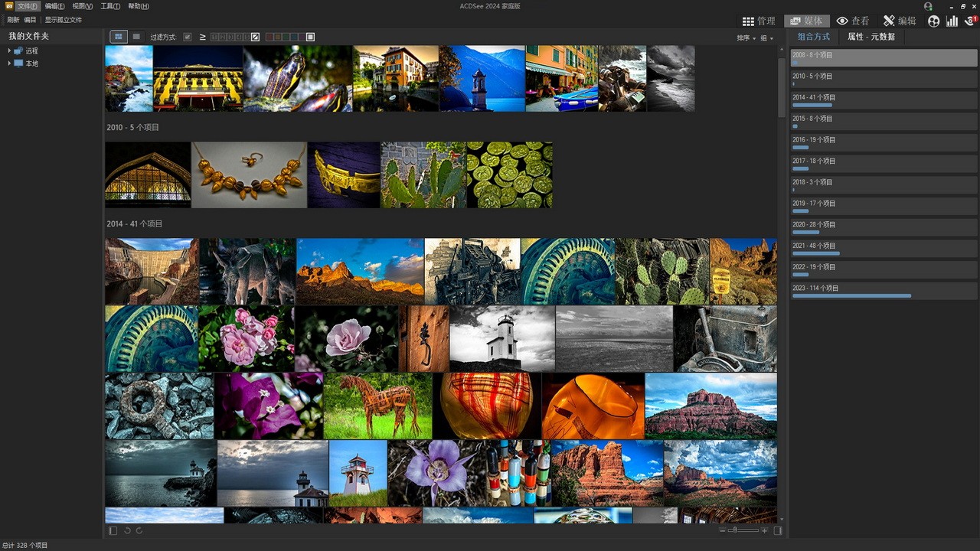Image resolution: width=980 pixels, height=551 pixels.
Task: Expand the 本地 tree node
Action: (x=9, y=64)
